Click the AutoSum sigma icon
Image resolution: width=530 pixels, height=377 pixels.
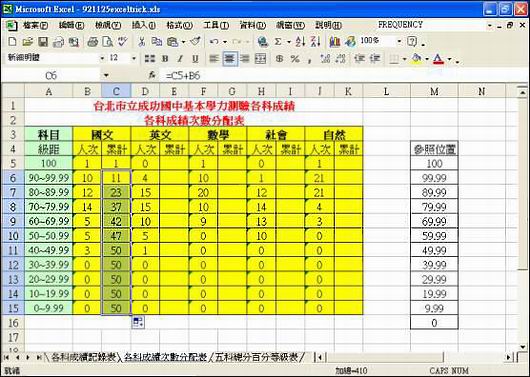click(x=278, y=42)
